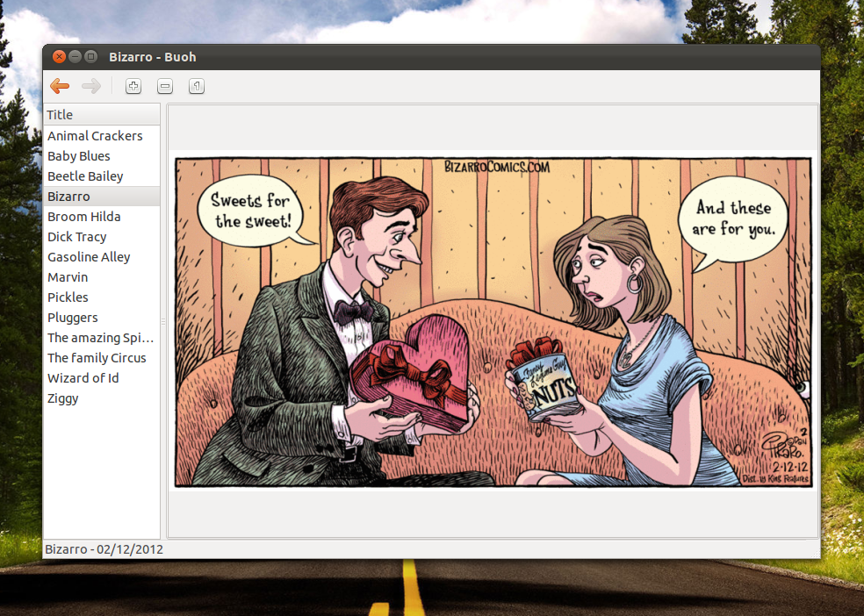Minimize the Buoh window
864x616 pixels.
[x=75, y=57]
